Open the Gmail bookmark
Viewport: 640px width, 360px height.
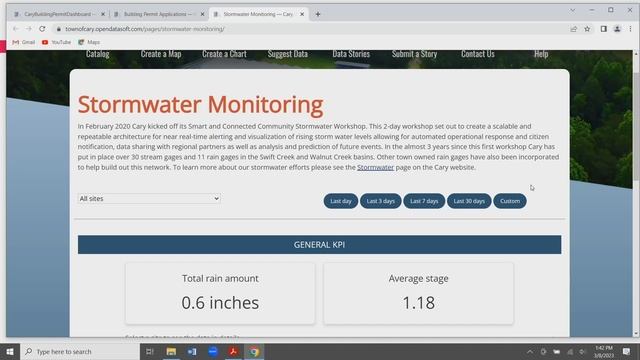(x=24, y=42)
